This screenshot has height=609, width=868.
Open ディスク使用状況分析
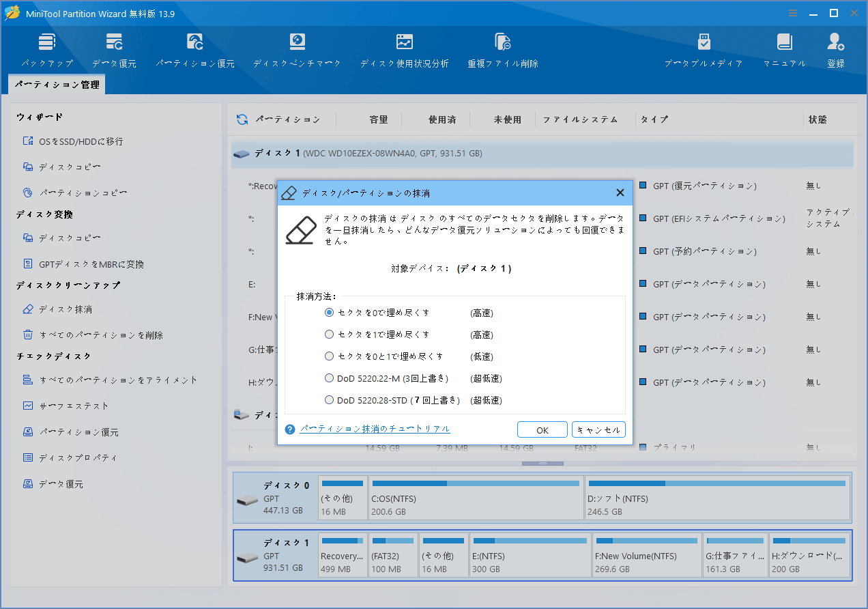405,51
